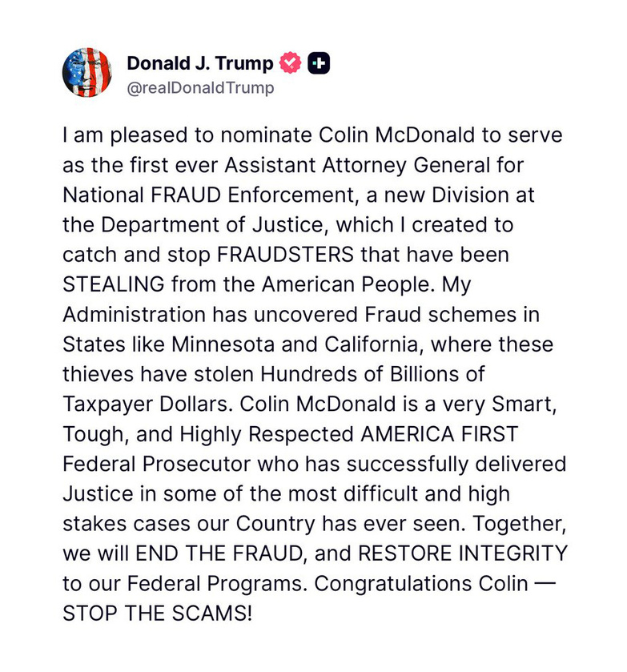This screenshot has height=672, width=627.
Task: Click the phrase "RESTORE INTEGRITY"
Action: [x=463, y=553]
